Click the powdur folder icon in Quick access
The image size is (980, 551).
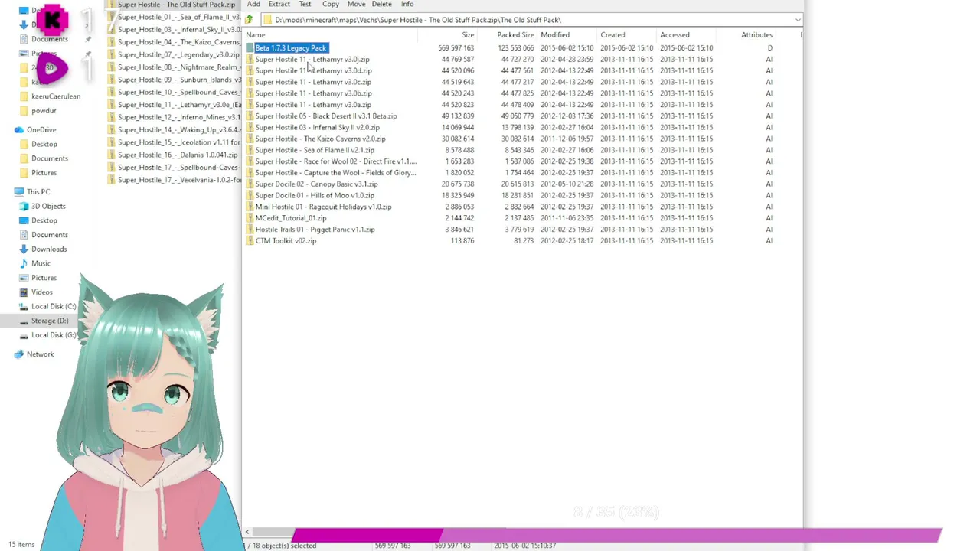coord(24,111)
